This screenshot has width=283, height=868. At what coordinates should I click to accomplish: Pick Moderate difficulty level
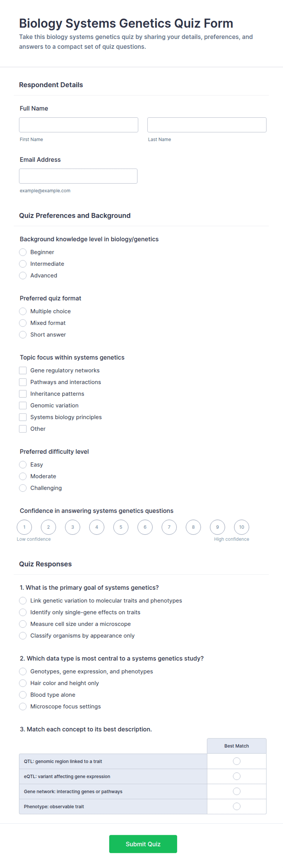23,476
